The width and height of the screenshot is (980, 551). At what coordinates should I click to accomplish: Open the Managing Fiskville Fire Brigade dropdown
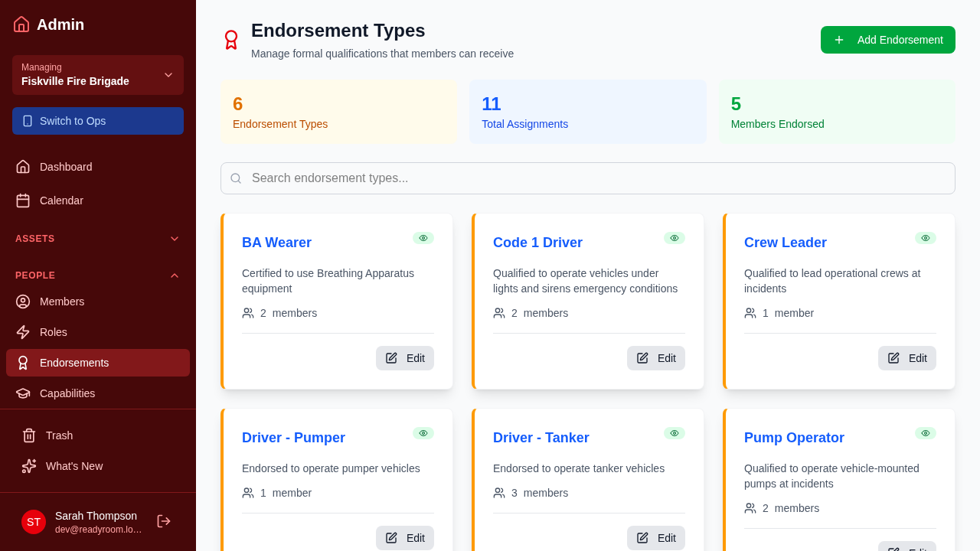98,75
